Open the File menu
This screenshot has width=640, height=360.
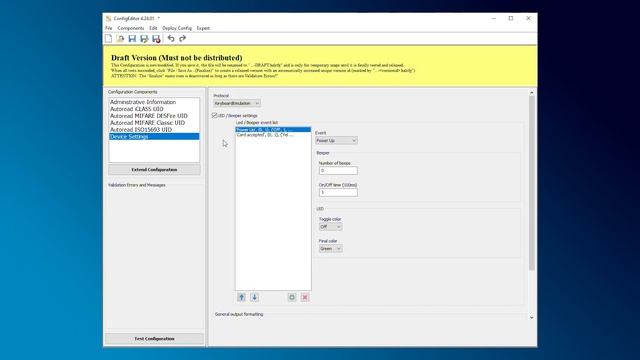tap(109, 28)
